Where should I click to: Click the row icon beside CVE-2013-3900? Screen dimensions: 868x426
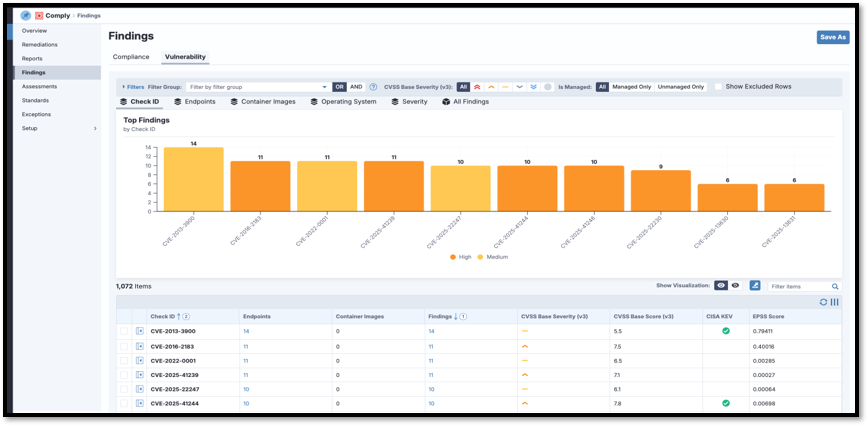point(140,331)
